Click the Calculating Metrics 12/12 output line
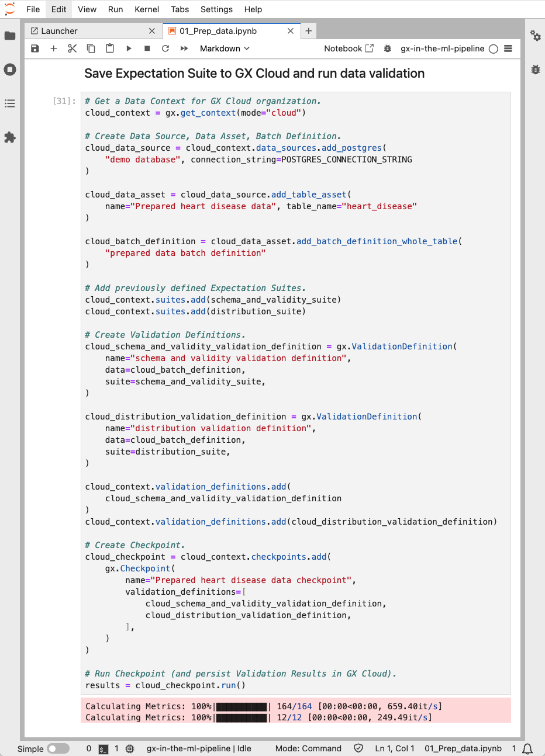This screenshot has height=756, width=545. coord(259,717)
